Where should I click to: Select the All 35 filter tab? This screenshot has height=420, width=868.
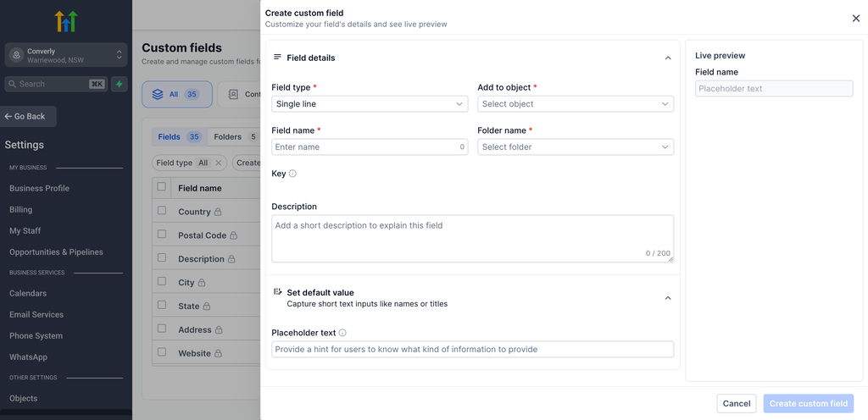(177, 95)
